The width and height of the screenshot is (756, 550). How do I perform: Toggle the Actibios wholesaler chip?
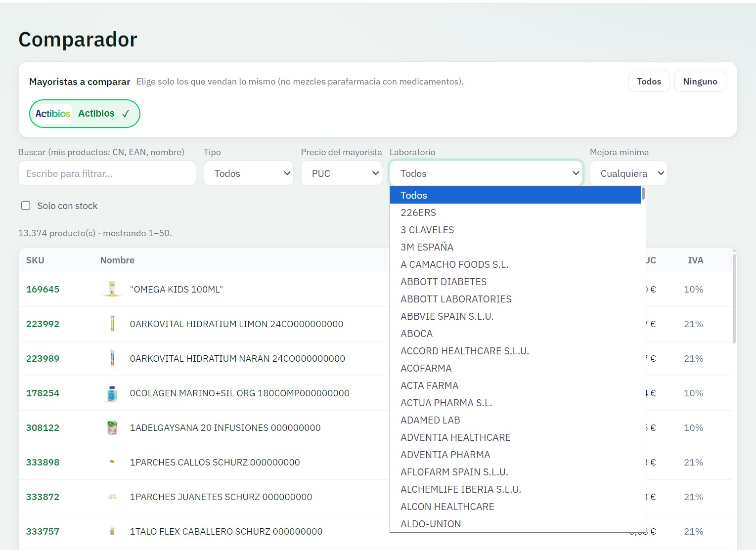[85, 114]
